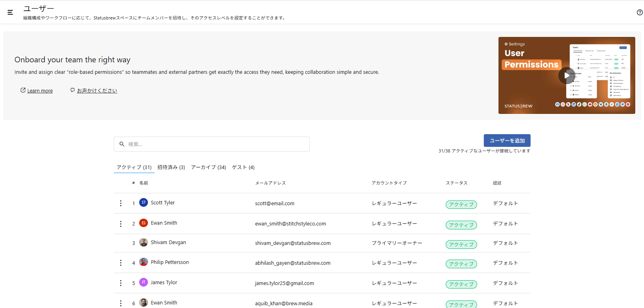Open the User Permissions video thumbnail
Image resolution: width=644 pixels, height=308 pixels.
[567, 75]
